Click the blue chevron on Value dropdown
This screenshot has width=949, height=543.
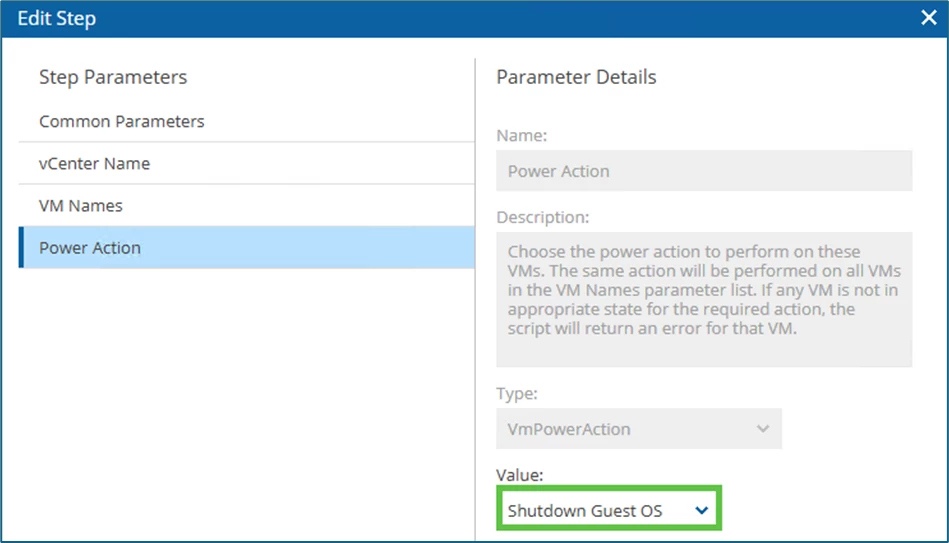(701, 510)
